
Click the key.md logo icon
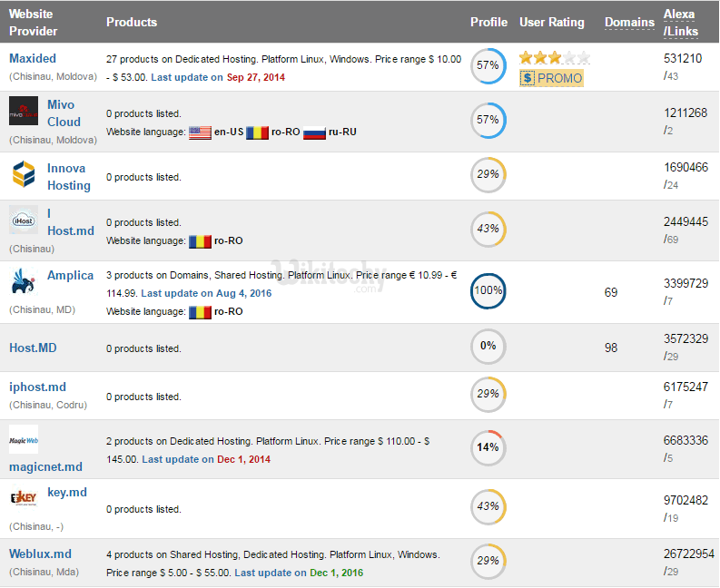click(24, 496)
